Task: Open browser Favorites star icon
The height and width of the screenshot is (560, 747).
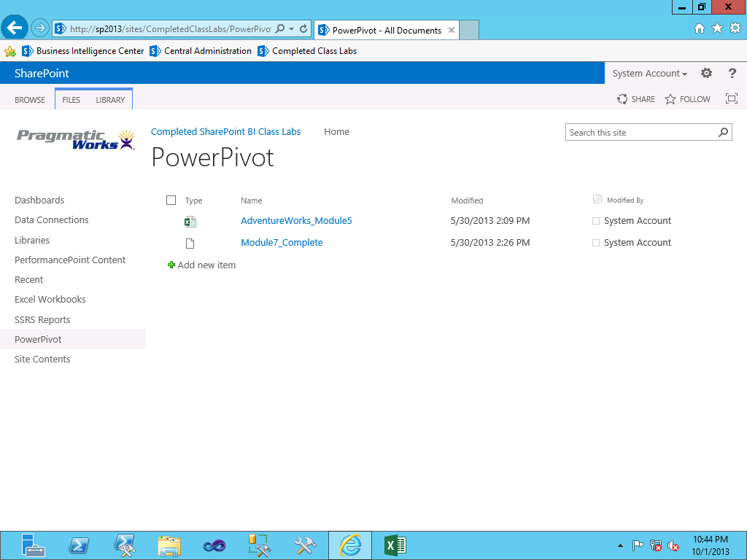Action: coord(717,28)
